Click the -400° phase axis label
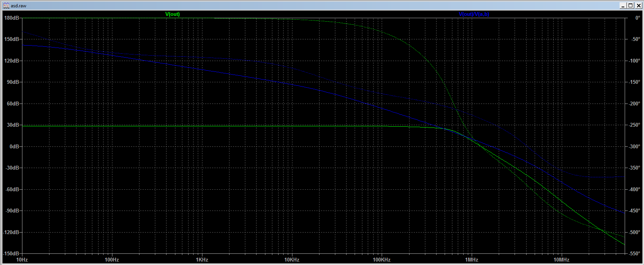This screenshot has width=644, height=265. [635, 190]
